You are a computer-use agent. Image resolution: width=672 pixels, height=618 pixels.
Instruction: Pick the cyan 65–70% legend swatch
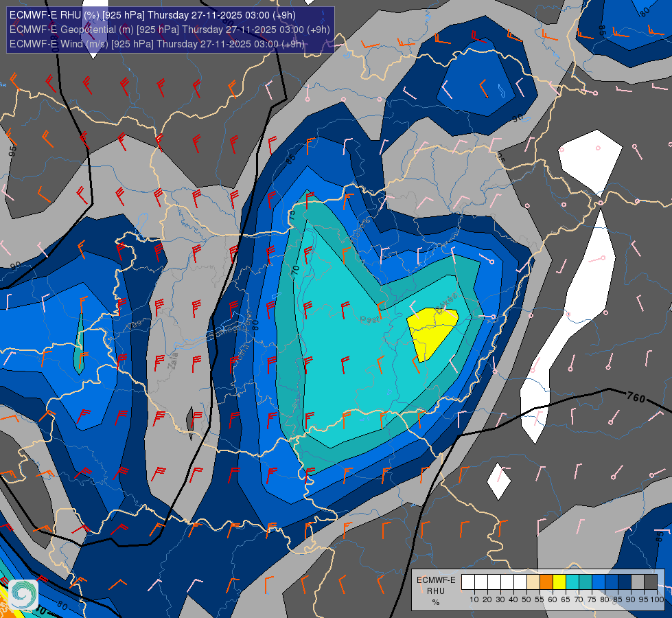[572, 582]
